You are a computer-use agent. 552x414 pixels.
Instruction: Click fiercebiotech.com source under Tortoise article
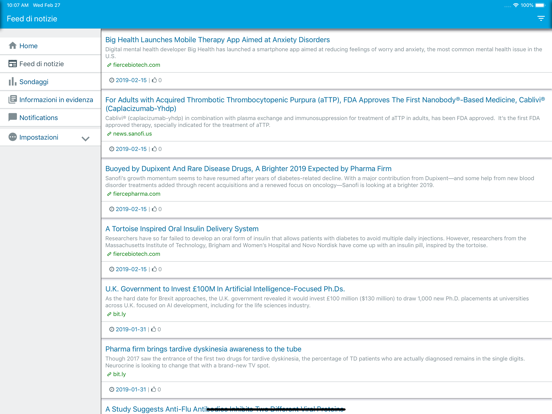(x=136, y=254)
